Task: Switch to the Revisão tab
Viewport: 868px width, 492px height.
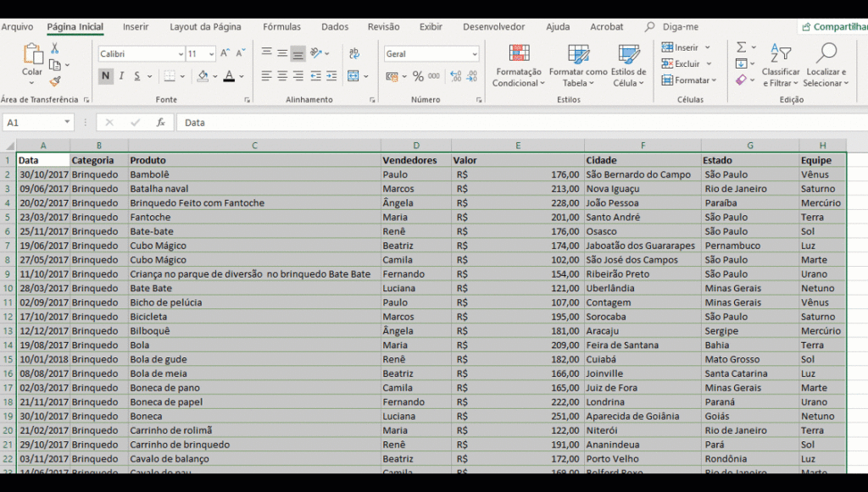Action: pos(384,26)
